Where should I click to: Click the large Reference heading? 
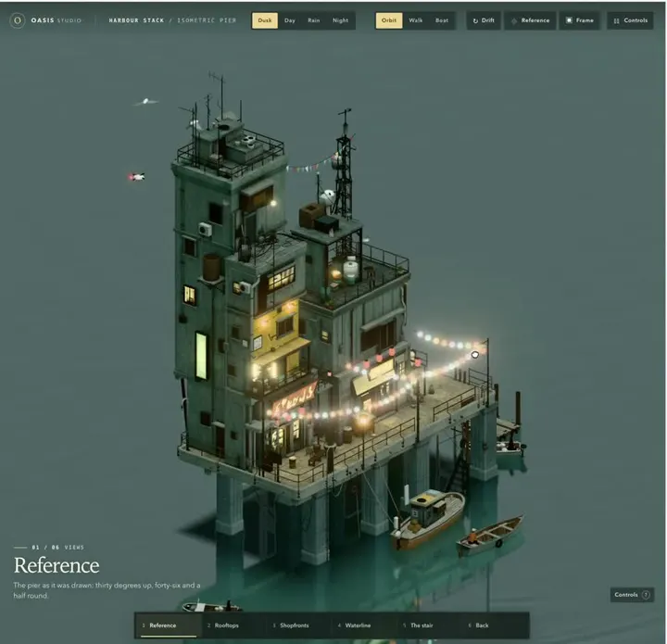tap(57, 565)
